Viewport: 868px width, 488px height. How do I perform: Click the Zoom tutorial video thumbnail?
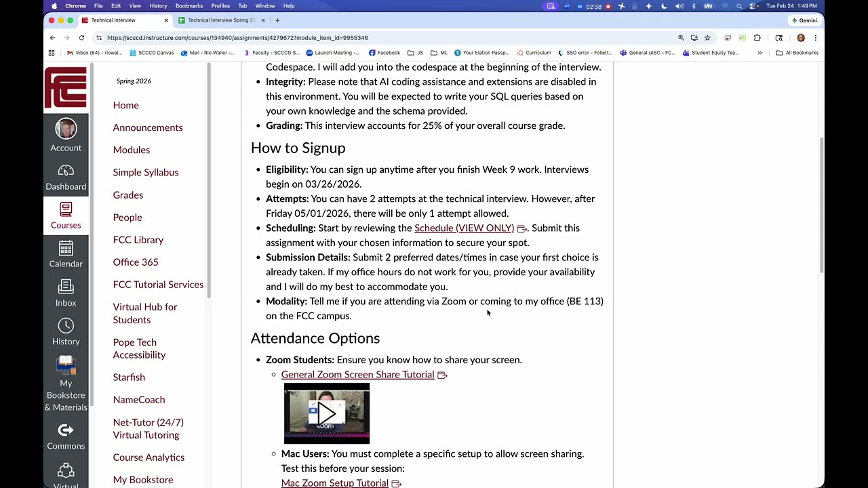(x=327, y=413)
